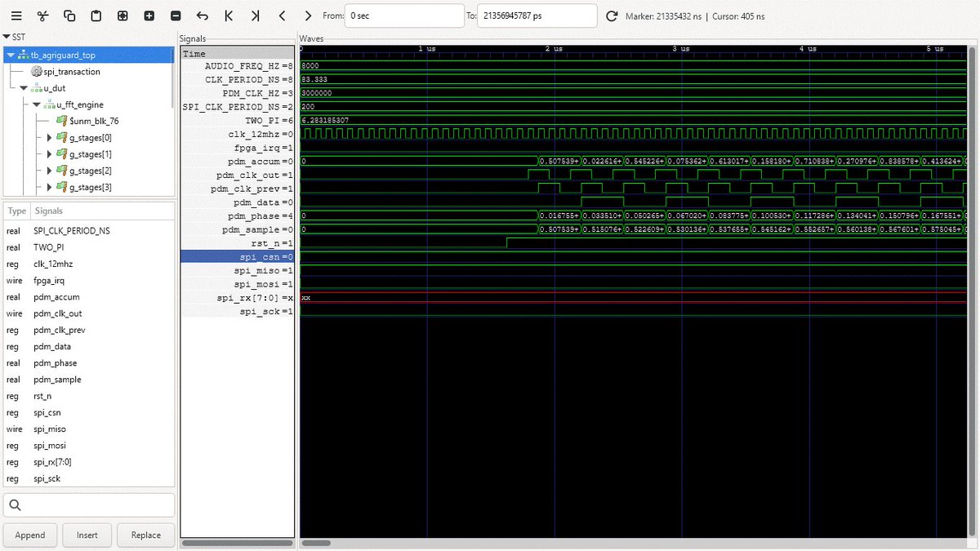Open the hamburger main menu
Image resolution: width=980 pixels, height=551 pixels.
pos(16,16)
